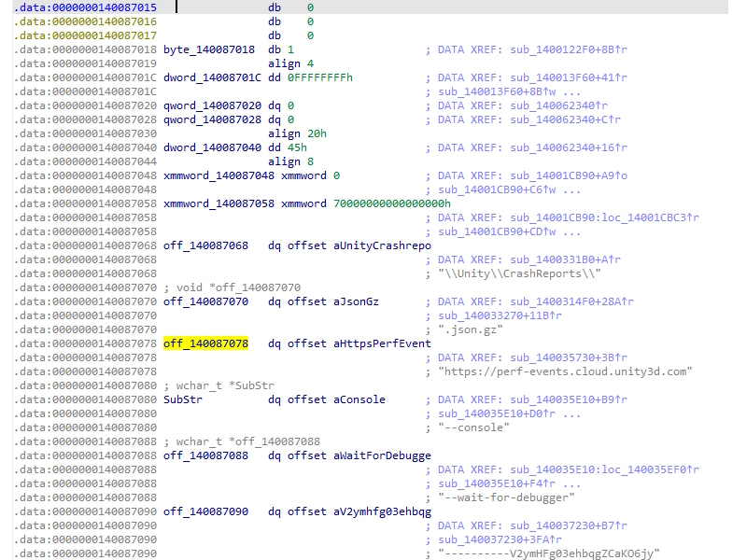Click address .data:0000000140087016

tap(85, 21)
